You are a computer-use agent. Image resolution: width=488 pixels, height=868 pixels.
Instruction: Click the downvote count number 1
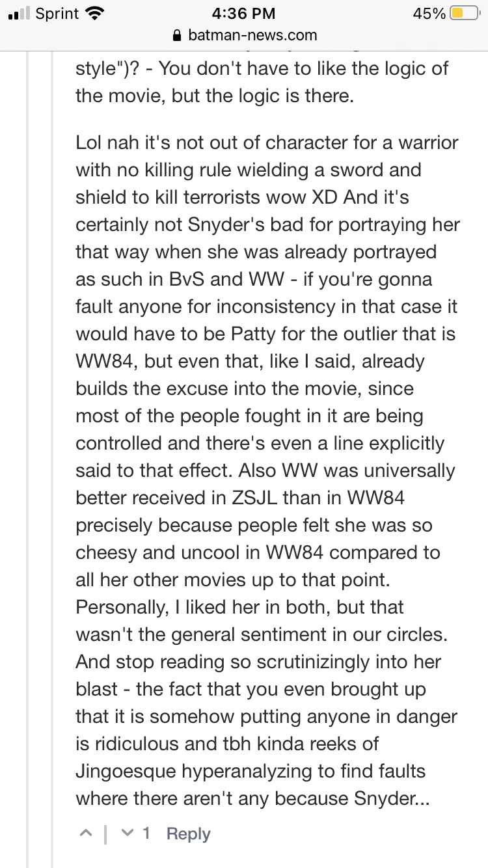(x=146, y=834)
